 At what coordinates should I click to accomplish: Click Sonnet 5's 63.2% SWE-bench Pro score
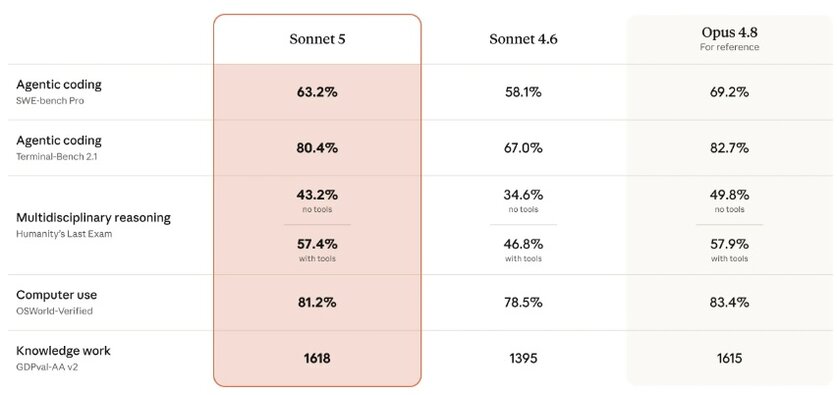click(x=317, y=92)
